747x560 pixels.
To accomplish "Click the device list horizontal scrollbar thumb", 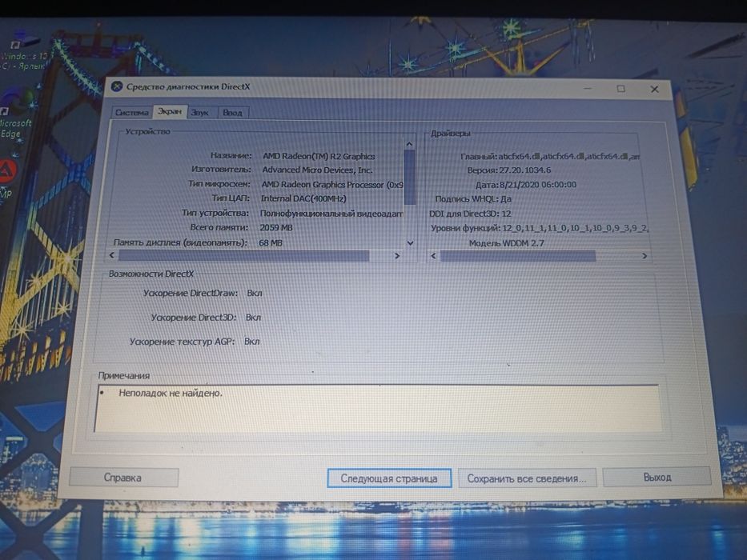I will (244, 256).
